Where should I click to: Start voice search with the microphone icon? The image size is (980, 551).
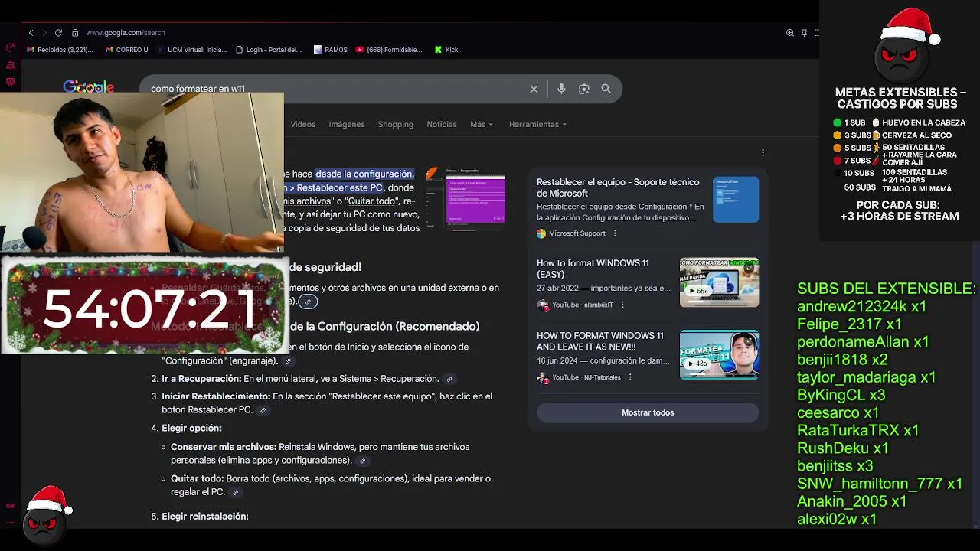(x=561, y=89)
